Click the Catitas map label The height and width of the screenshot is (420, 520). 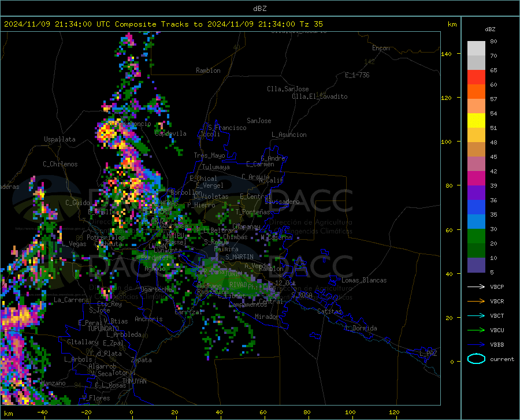[x=329, y=311]
